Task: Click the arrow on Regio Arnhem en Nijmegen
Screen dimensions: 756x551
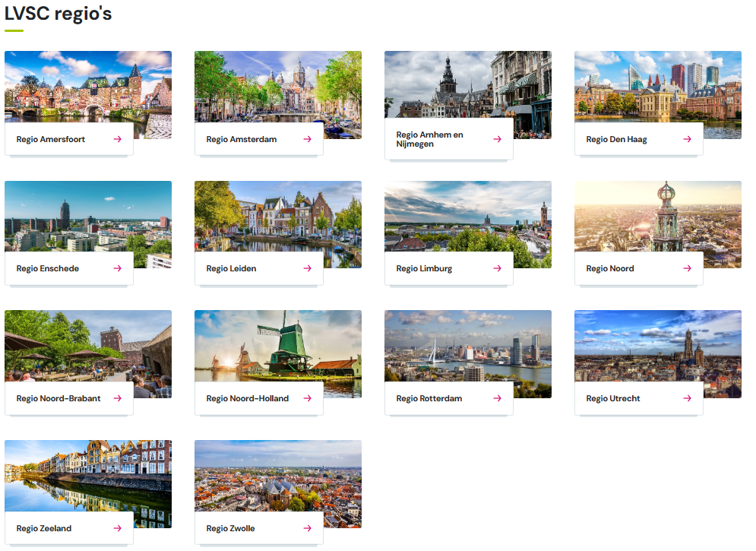Action: tap(498, 139)
